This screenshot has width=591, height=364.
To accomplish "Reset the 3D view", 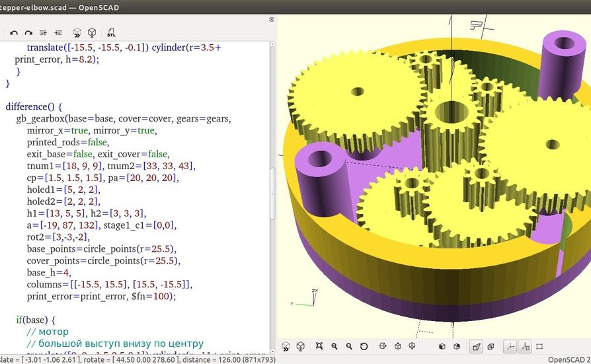I will tap(364, 346).
